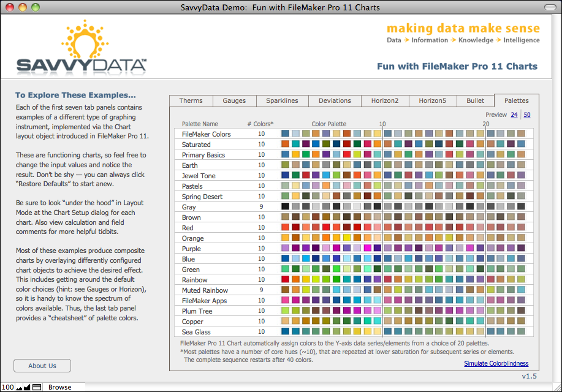562x392 pixels.
Task: Click the v1.5 version label
Action: (529, 376)
